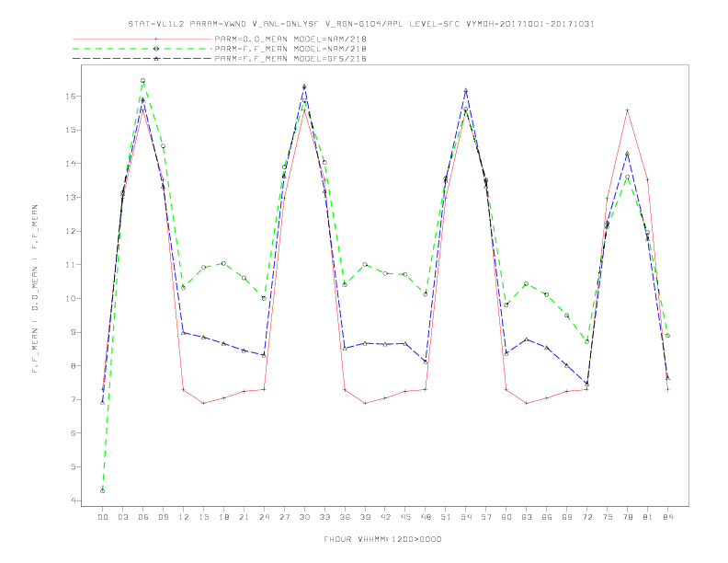Image resolution: width=728 pixels, height=563 pixels.
Task: Click green circle marker at hour 18 near 11
Action: (223, 263)
